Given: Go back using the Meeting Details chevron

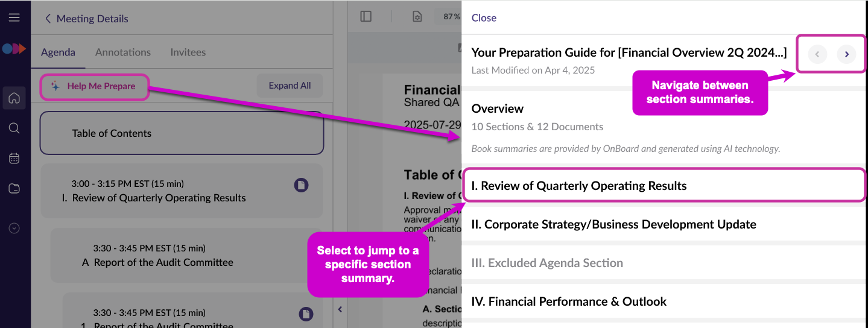Looking at the screenshot, I should 48,19.
